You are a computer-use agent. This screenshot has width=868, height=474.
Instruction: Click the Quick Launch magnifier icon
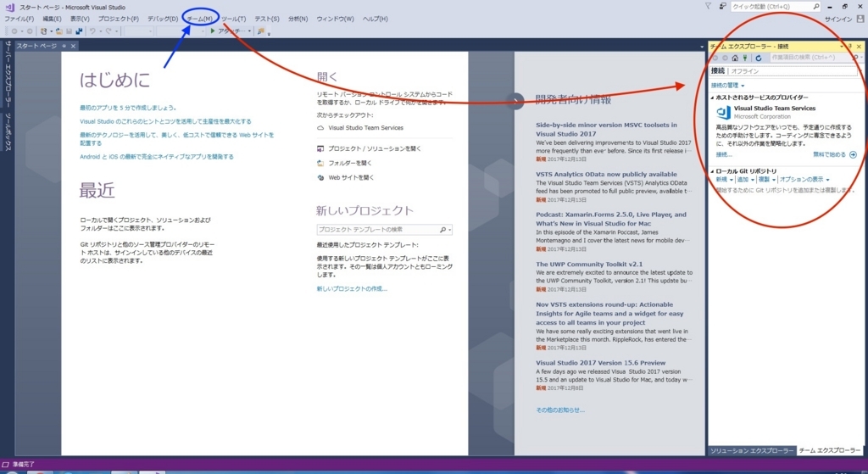coord(816,7)
